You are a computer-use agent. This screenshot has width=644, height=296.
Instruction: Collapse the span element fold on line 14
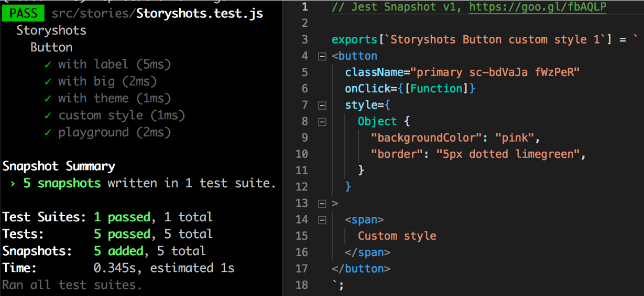322,220
